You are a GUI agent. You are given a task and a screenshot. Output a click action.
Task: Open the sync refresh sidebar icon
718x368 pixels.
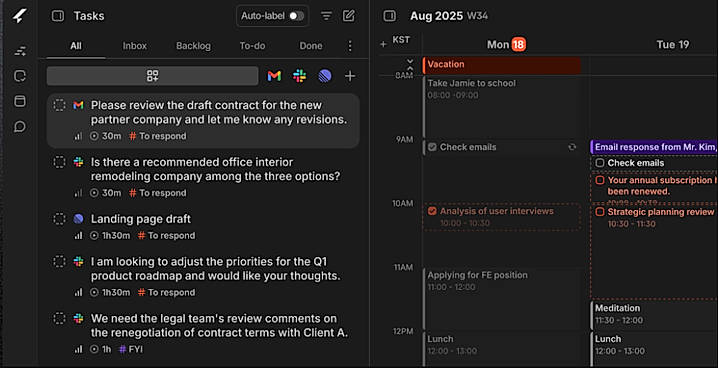click(x=20, y=76)
